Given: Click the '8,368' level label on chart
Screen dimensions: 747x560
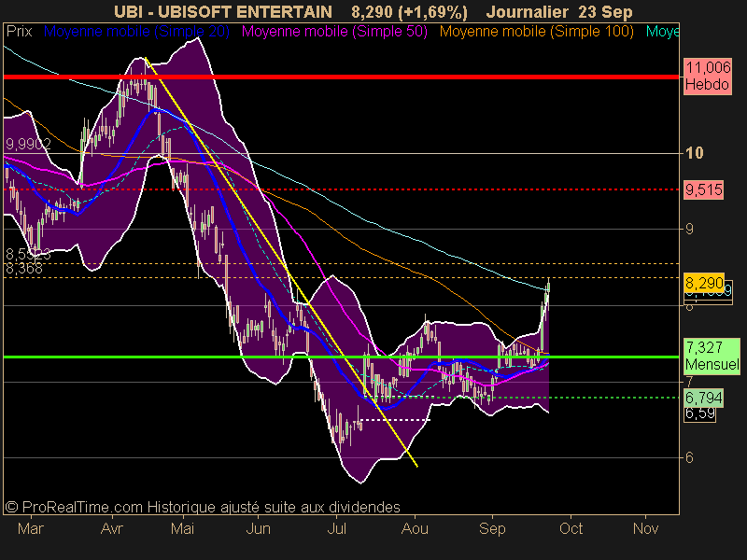Looking at the screenshot, I should (x=24, y=269).
